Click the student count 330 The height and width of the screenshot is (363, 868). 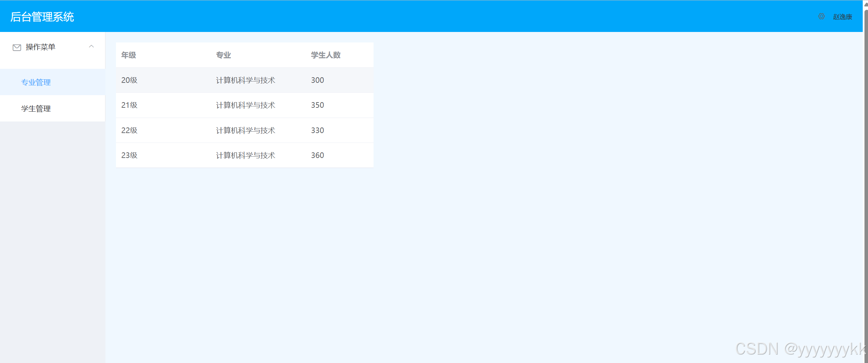pyautogui.click(x=318, y=130)
